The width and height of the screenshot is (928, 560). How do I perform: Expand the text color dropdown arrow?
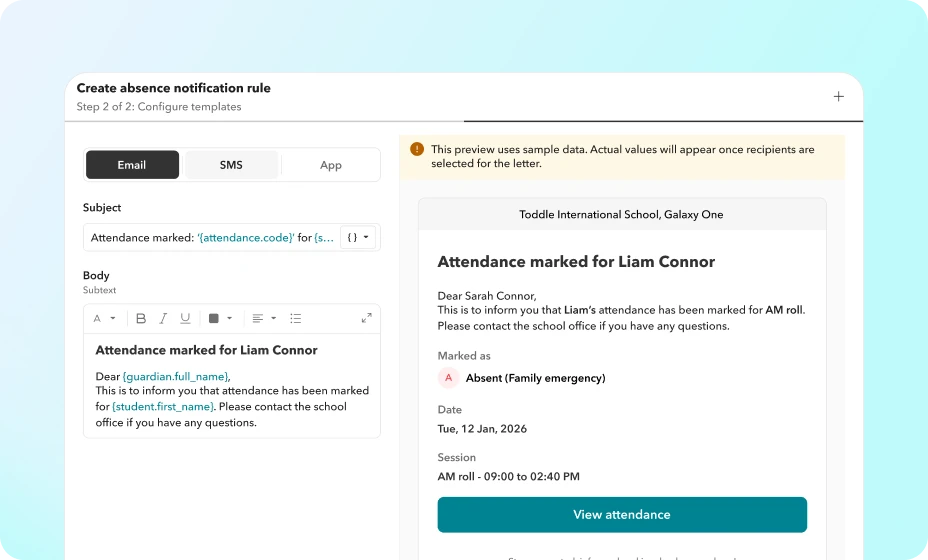click(230, 318)
